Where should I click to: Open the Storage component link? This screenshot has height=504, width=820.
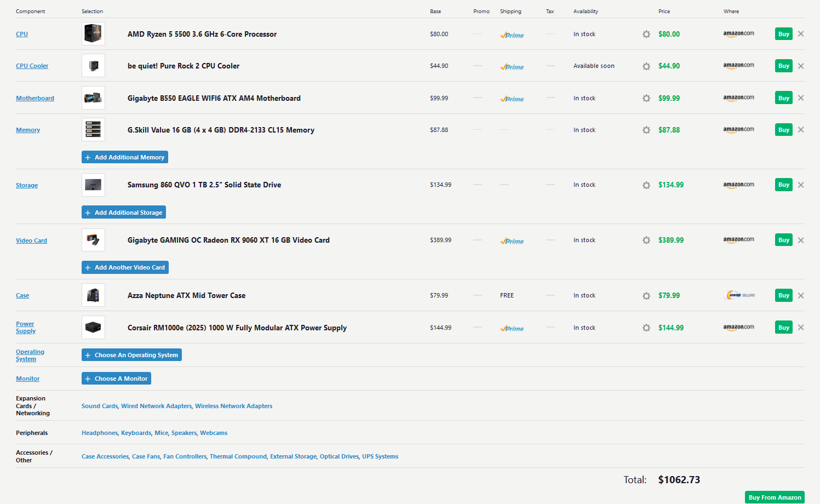[27, 185]
